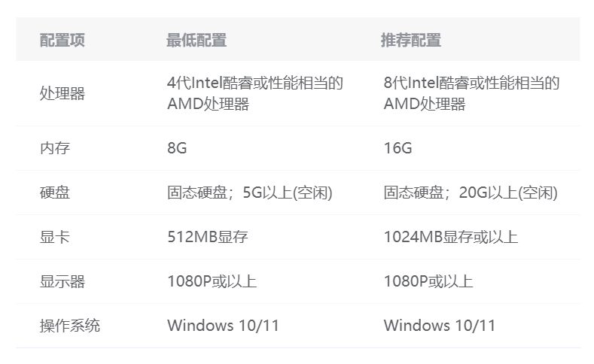This screenshot has width=594, height=364.
Task: Select the 硬盘 row label
Action: click(x=55, y=193)
